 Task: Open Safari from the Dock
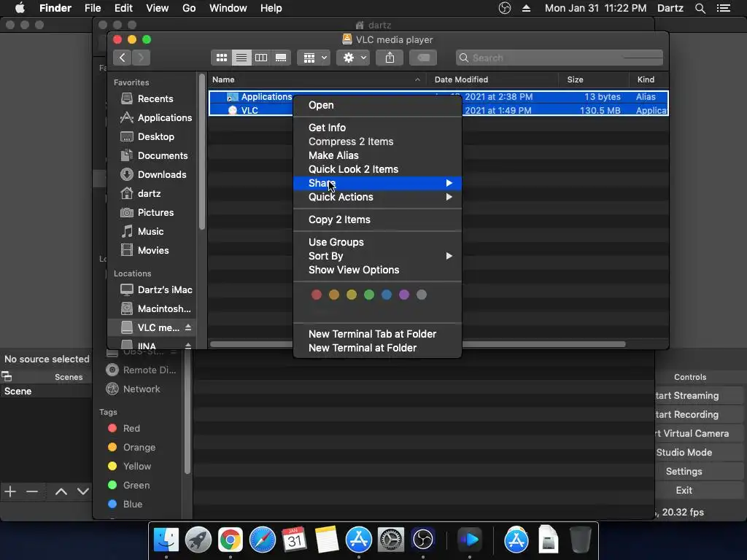(x=262, y=540)
